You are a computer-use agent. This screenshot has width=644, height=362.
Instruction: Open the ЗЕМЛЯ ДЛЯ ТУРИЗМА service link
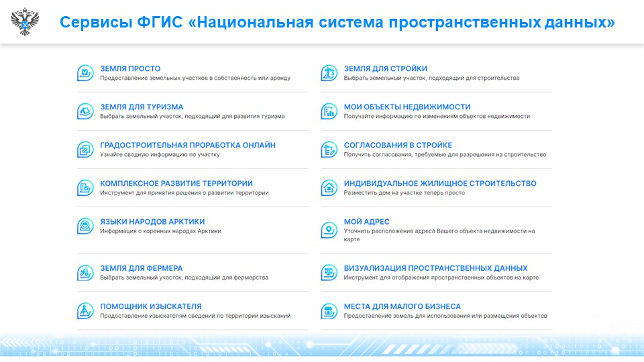142,107
